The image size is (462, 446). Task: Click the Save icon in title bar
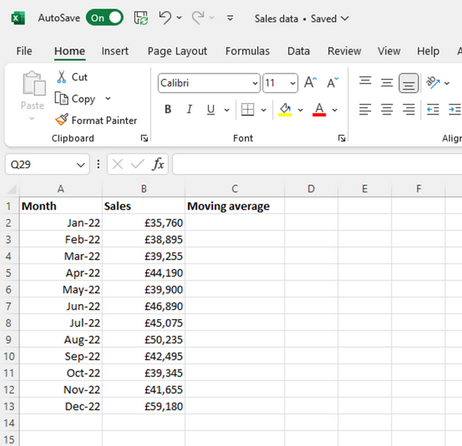point(141,18)
